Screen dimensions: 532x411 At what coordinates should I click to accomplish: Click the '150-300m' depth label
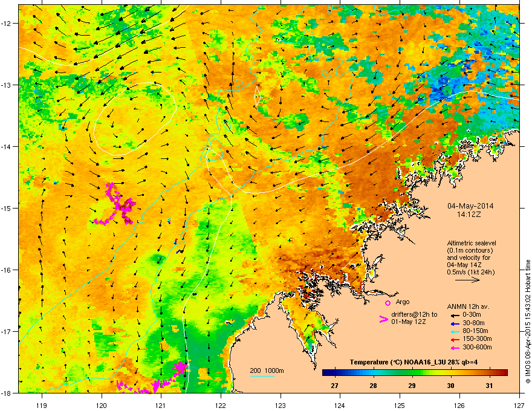[477, 339]
